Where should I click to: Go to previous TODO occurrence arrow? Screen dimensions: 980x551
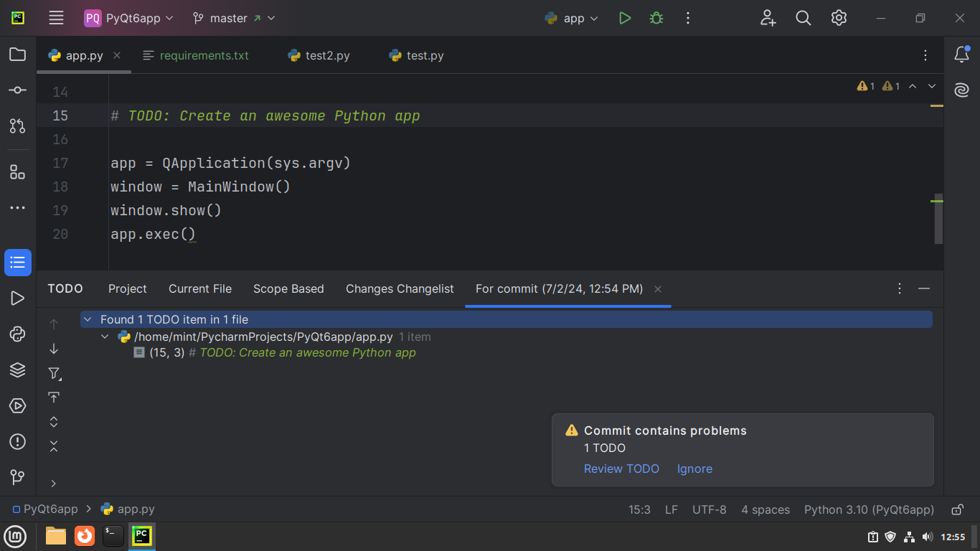click(54, 324)
